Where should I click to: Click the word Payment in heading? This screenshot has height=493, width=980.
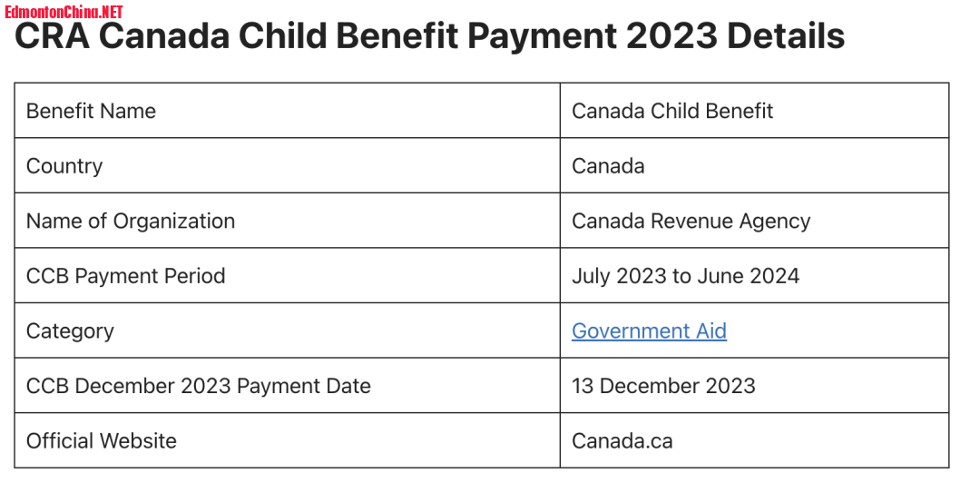(541, 36)
